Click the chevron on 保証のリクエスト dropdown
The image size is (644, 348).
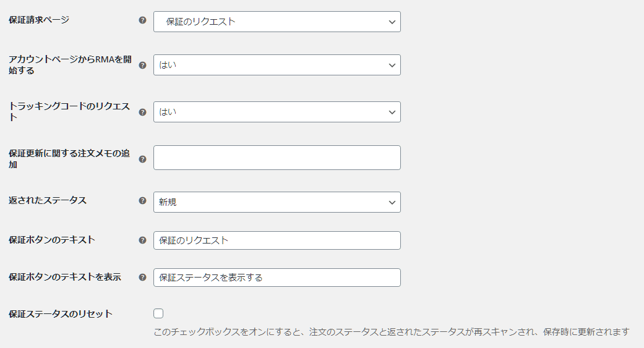click(x=392, y=22)
